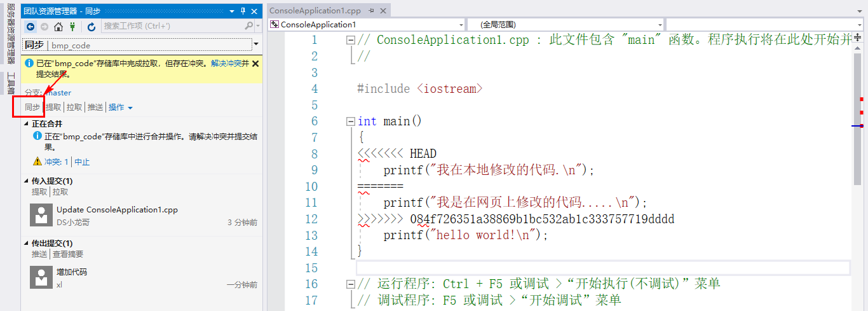Open the 操作 dropdown menu
The image size is (868, 311).
tap(120, 107)
